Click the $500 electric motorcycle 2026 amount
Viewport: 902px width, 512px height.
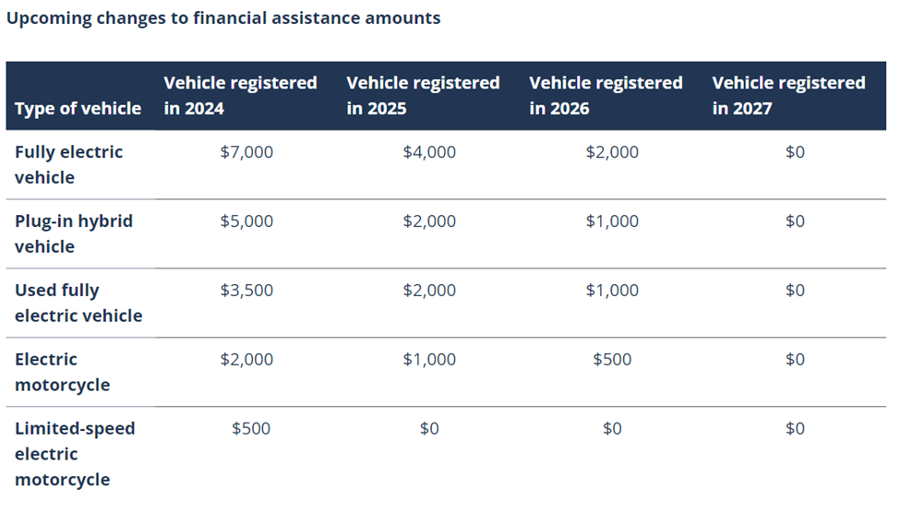(612, 360)
